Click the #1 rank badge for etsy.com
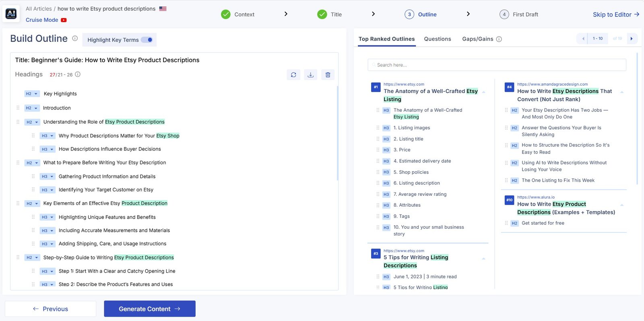 coord(376,87)
